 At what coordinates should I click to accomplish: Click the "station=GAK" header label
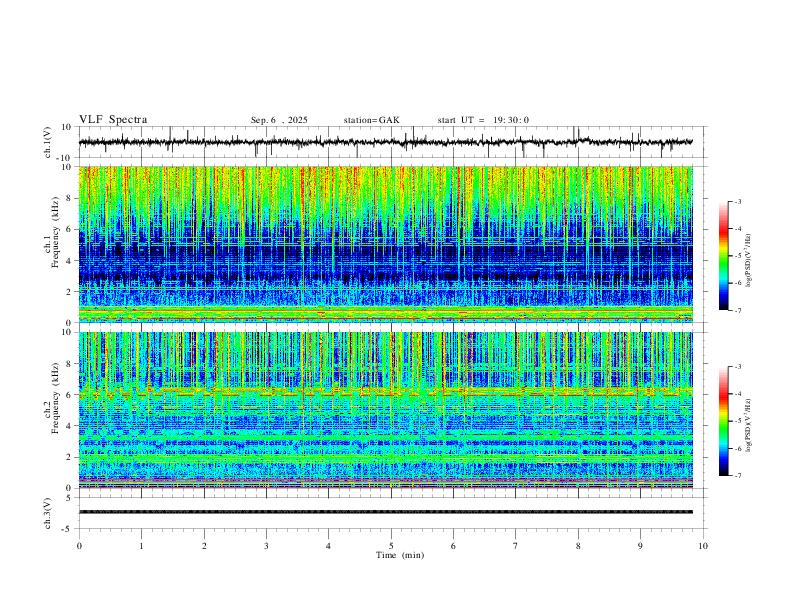pos(371,120)
